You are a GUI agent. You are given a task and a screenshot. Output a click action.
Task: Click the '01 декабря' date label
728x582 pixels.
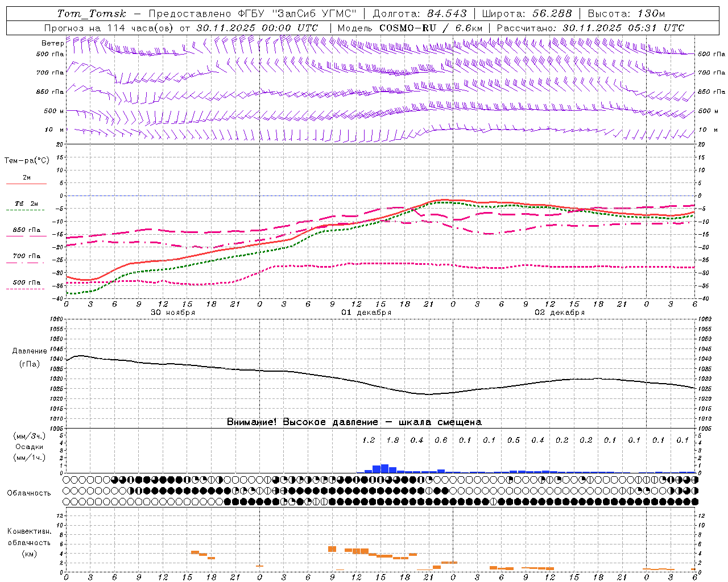click(x=366, y=312)
